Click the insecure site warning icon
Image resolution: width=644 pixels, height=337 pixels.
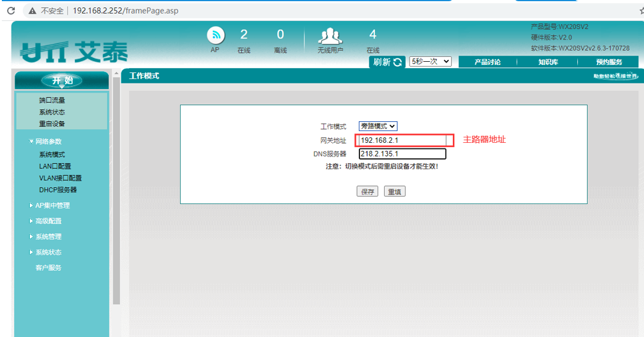point(32,11)
